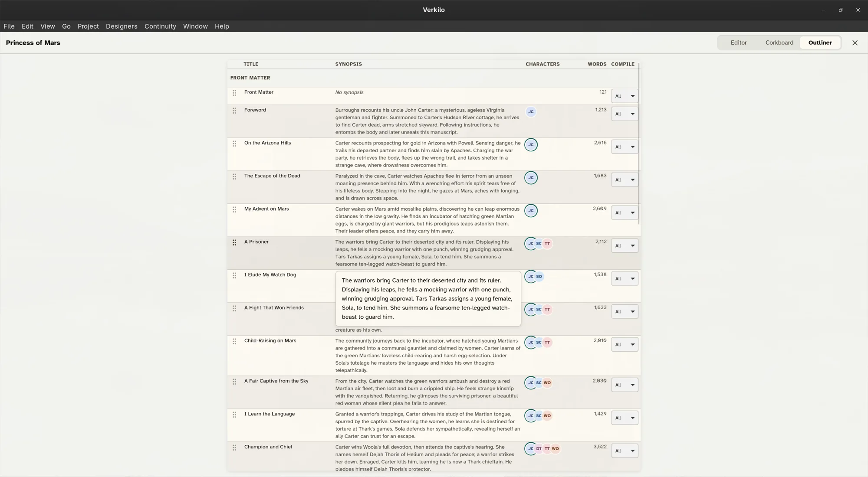Open My Advent on Mars compile dropdown
Viewport: 868px width, 477px height.
[625, 213]
